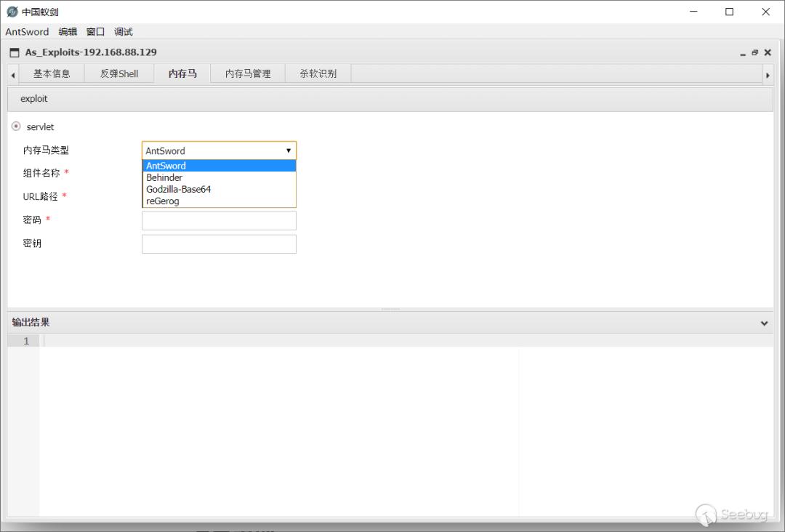Choose Behinder from the dropdown list

220,177
